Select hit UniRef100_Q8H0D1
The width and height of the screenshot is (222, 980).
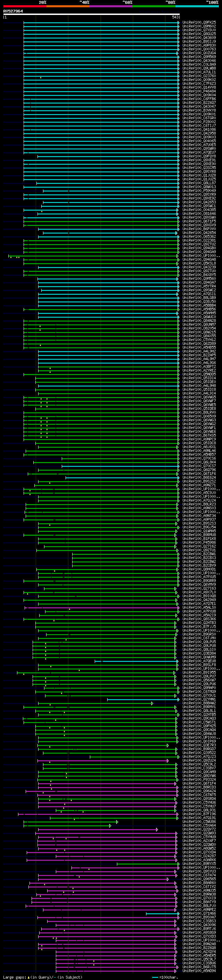coord(199,569)
